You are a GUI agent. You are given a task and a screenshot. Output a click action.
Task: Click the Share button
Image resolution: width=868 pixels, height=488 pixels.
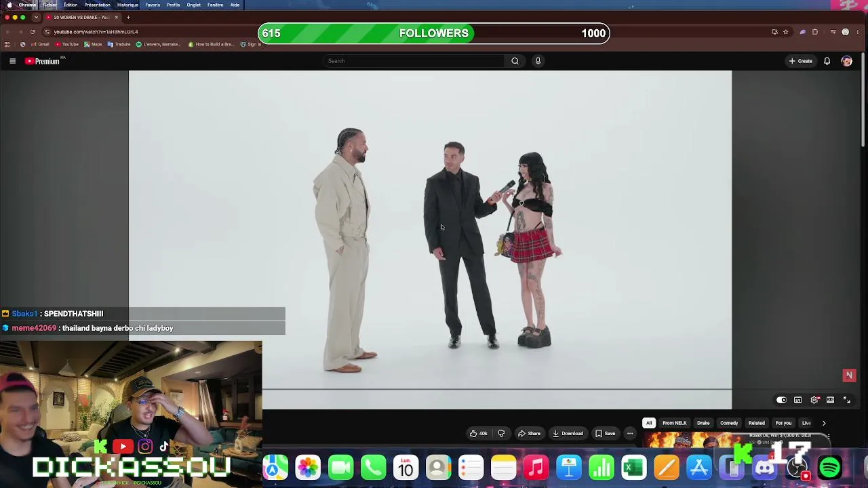[x=529, y=434]
